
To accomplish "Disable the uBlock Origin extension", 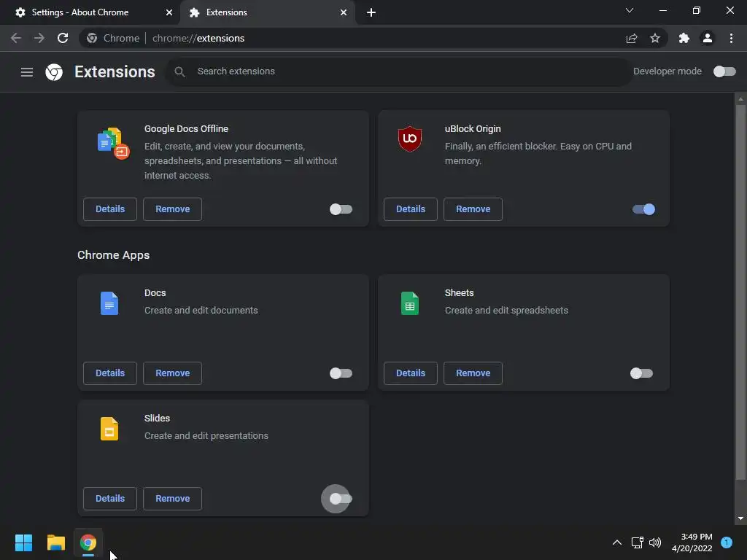I will click(643, 209).
